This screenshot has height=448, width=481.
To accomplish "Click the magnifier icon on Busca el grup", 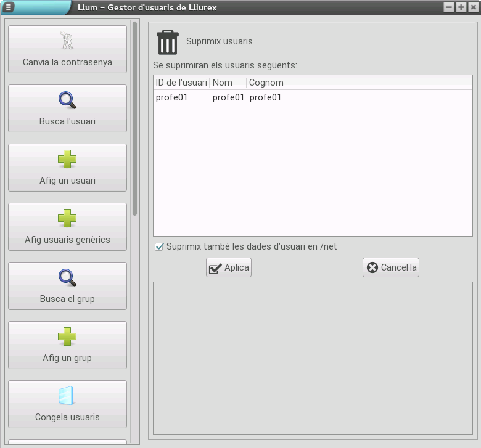I will coord(67,277).
